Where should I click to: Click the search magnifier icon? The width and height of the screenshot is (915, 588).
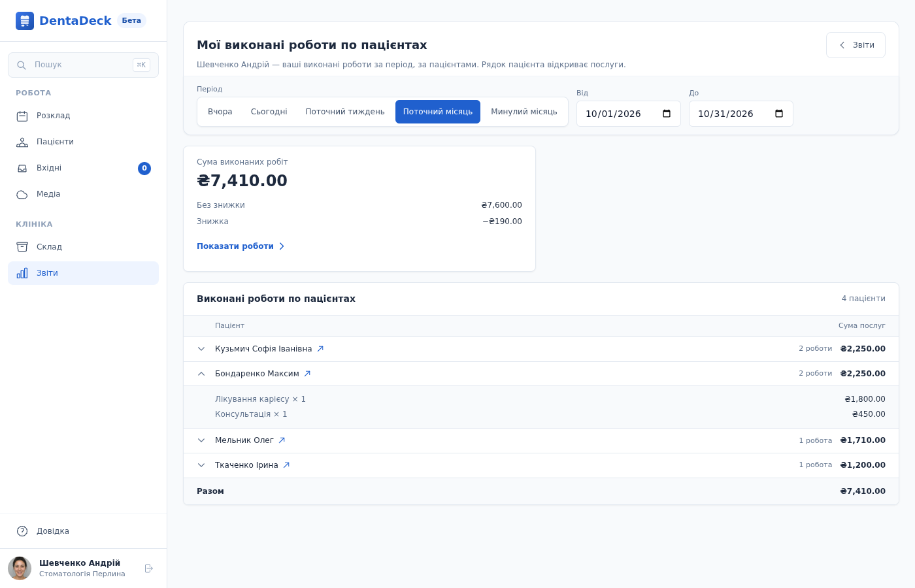[22, 65]
